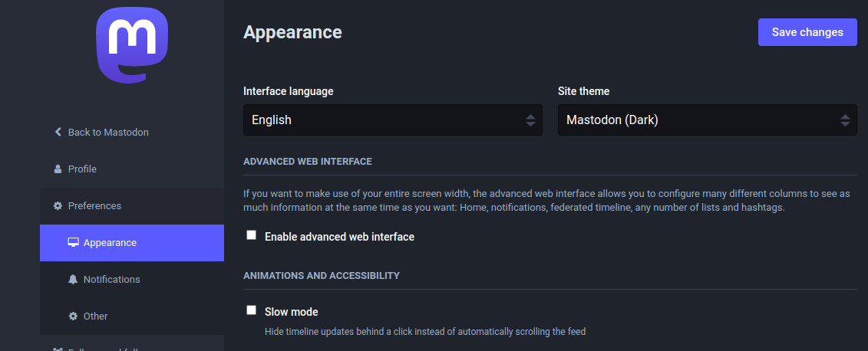Click the Mastodon logo
The image size is (868, 351).
[x=132, y=47]
